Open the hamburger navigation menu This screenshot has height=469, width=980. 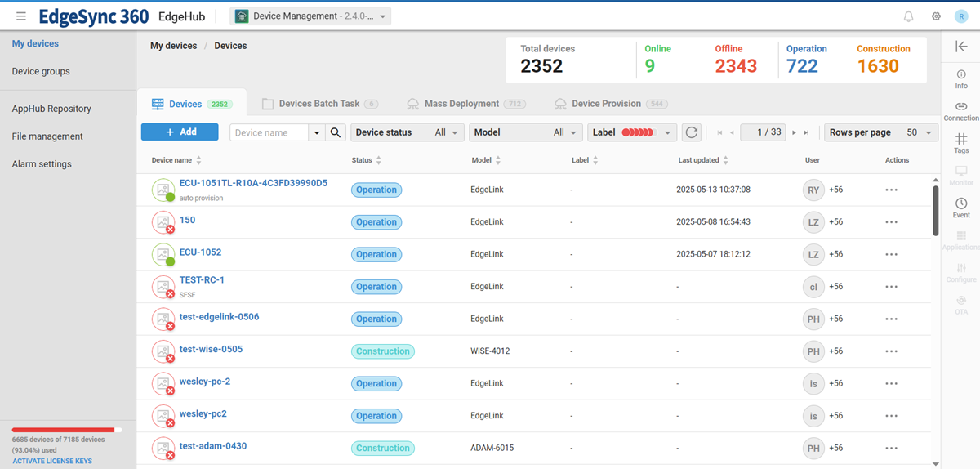click(x=21, y=16)
